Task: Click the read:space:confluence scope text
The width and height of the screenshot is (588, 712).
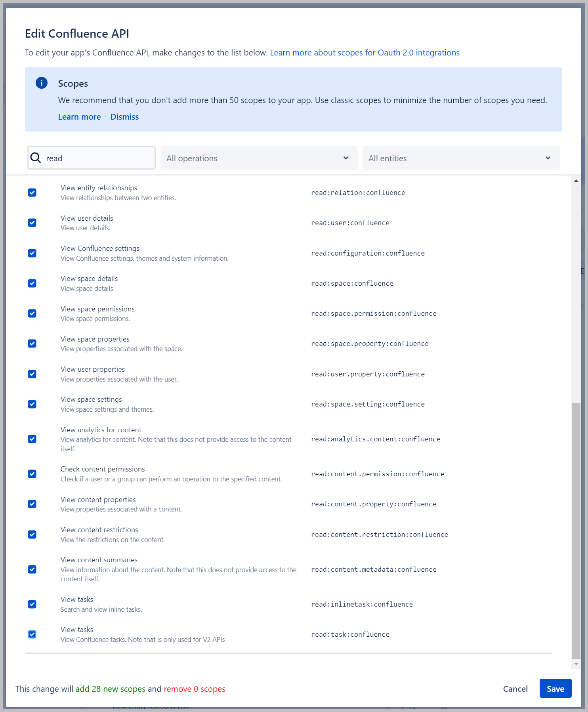Action: (352, 283)
